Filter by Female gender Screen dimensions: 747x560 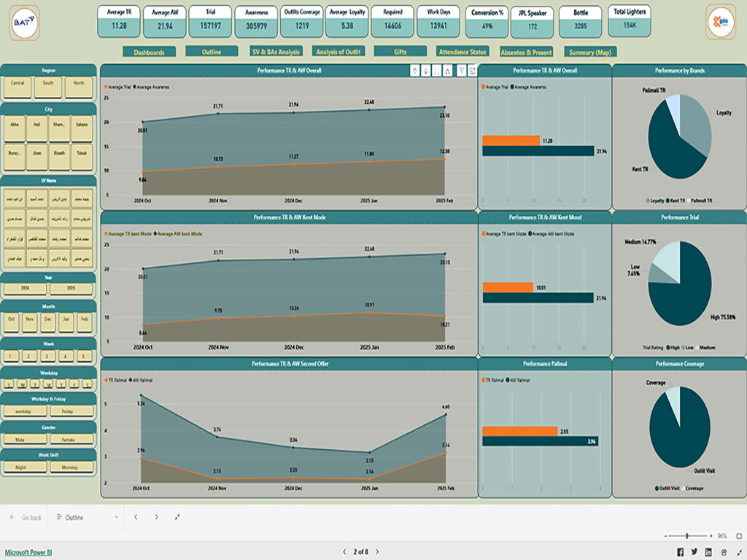click(x=71, y=439)
